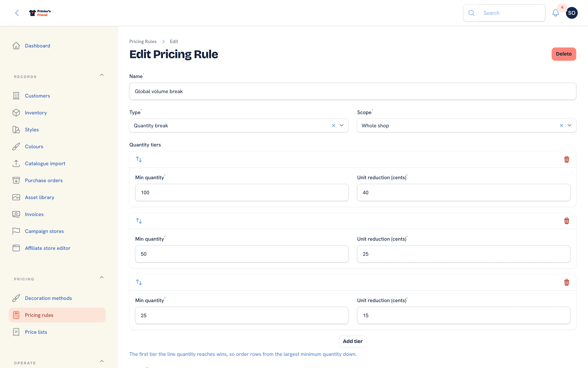Open notifications bell
The width and height of the screenshot is (588, 368).
(555, 13)
